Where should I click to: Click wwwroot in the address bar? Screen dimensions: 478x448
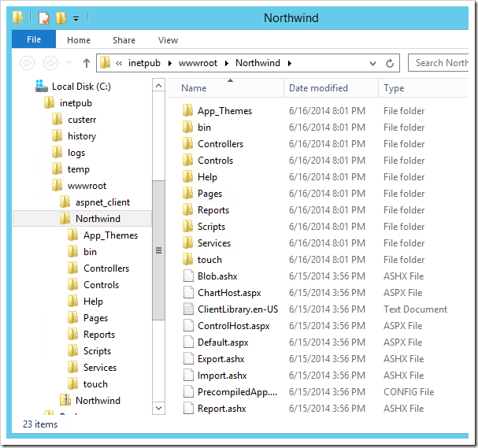(198, 63)
